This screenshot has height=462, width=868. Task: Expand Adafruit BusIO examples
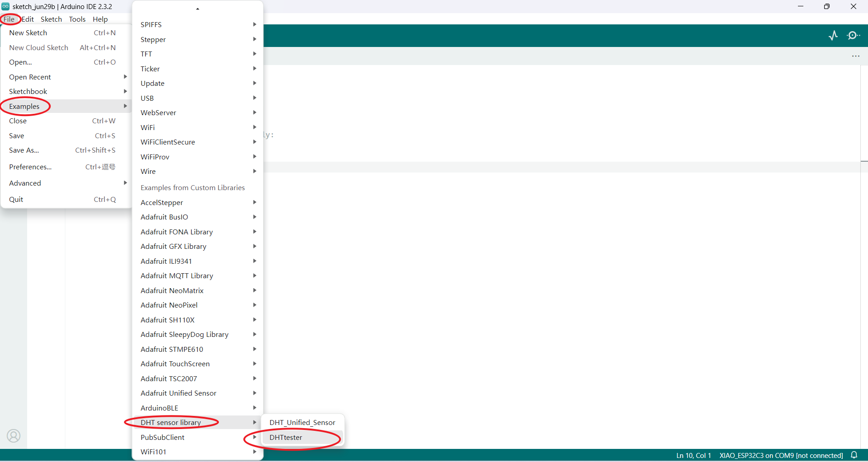coord(198,217)
